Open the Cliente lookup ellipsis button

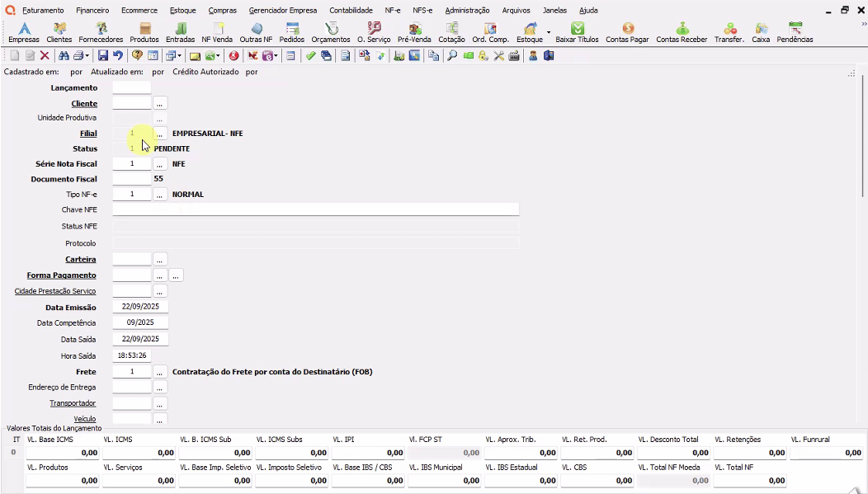coord(160,103)
